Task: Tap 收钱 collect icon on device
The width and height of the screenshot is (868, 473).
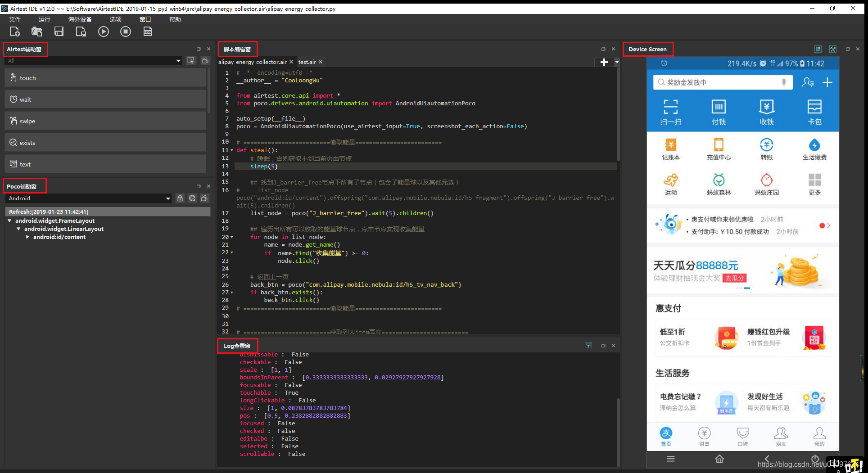Action: pyautogui.click(x=767, y=112)
